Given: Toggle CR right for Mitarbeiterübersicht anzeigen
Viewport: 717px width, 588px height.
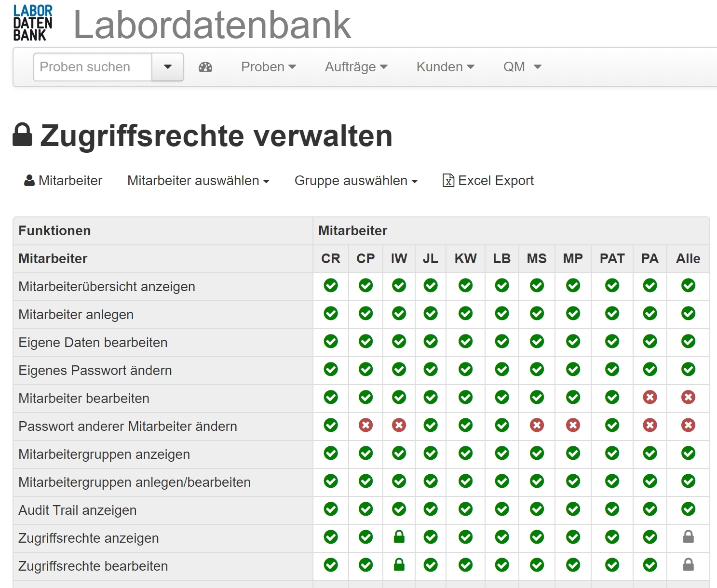Looking at the screenshot, I should coord(331,285).
